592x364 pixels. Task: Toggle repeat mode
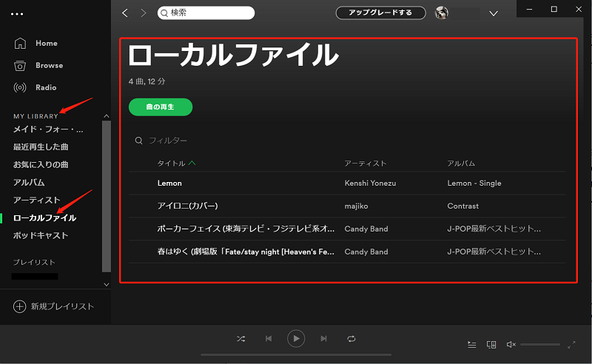click(x=351, y=339)
